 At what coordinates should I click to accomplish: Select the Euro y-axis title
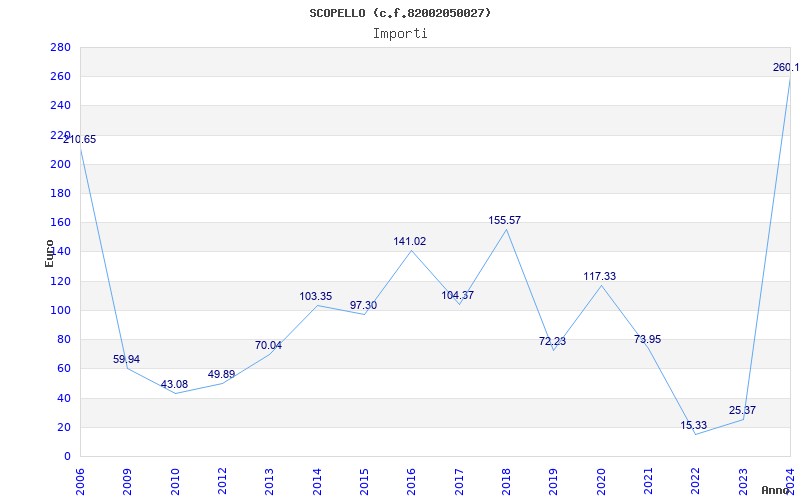click(49, 253)
